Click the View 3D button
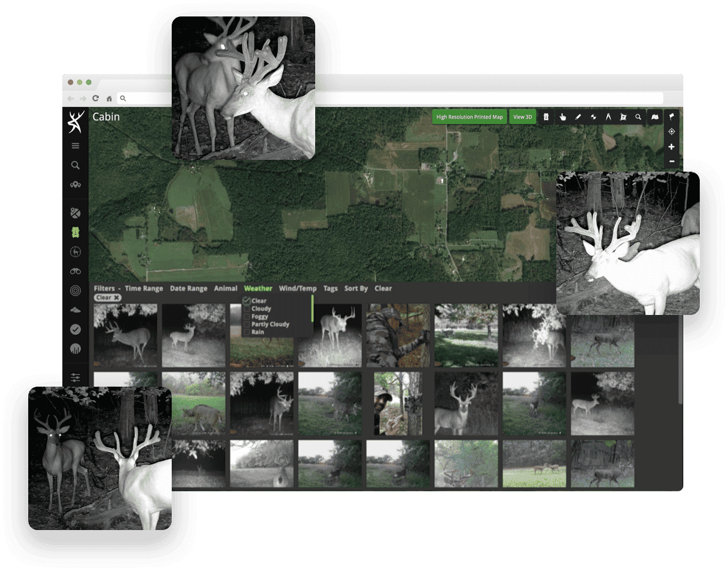728x570 pixels. pos(522,117)
